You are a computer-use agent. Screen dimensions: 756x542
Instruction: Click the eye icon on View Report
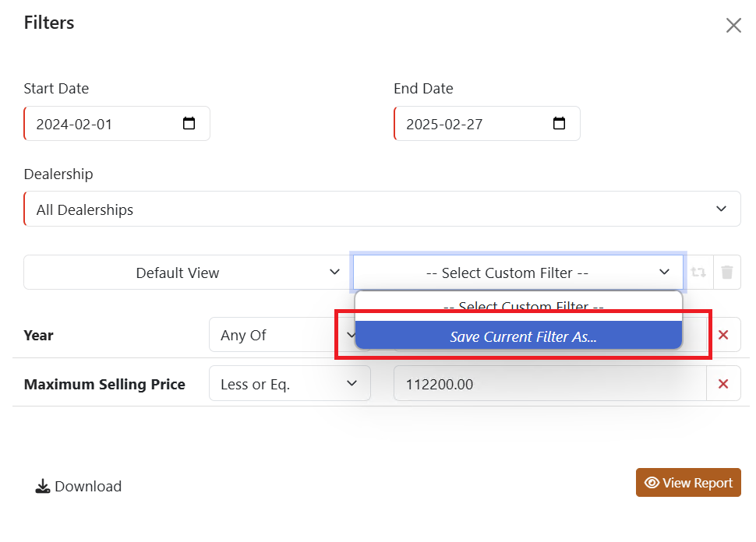click(x=652, y=483)
